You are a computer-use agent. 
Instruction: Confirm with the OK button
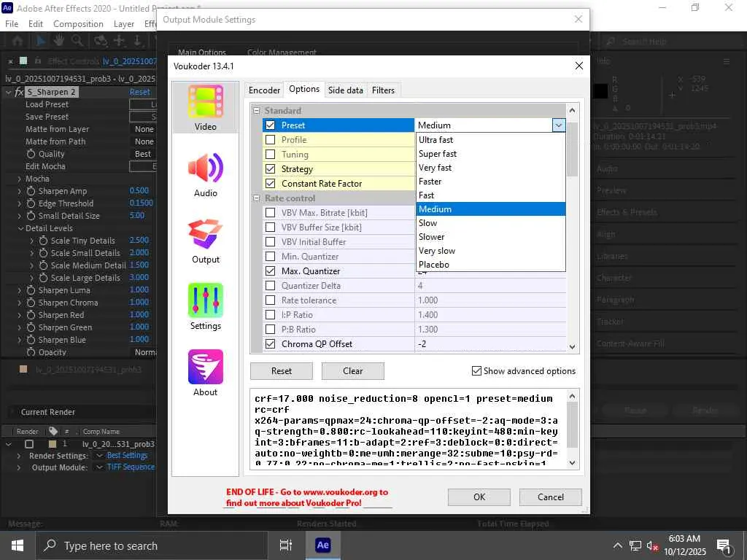click(x=479, y=497)
